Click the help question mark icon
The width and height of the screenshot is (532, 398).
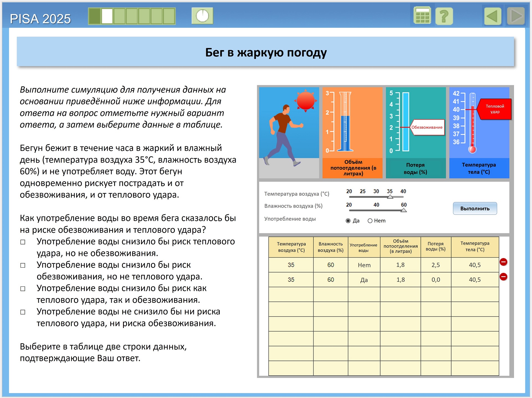[444, 16]
